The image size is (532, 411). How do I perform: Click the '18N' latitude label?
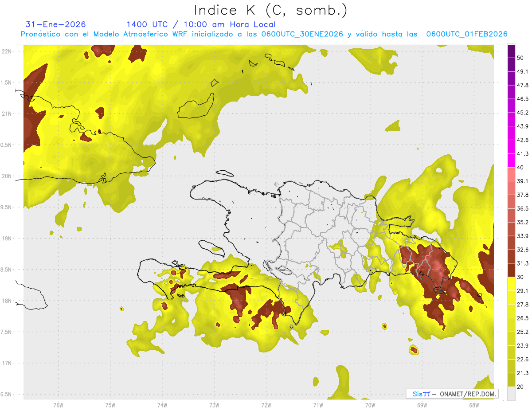coord(7,301)
